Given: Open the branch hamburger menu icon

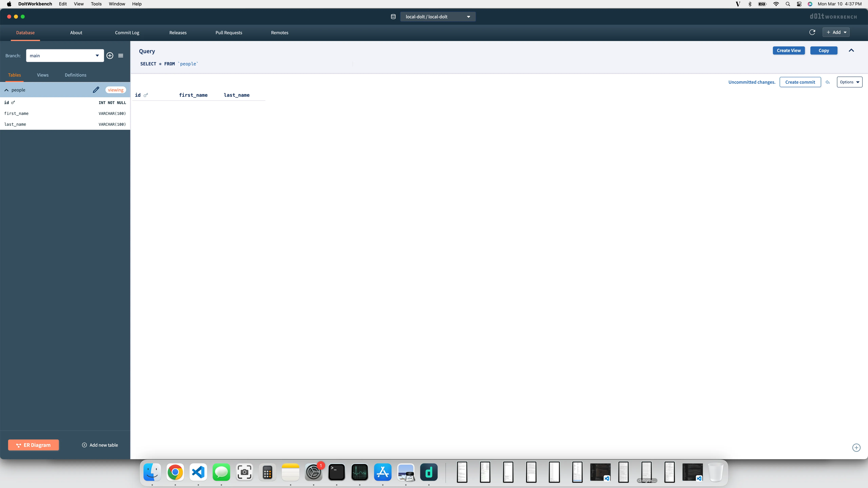Looking at the screenshot, I should [x=121, y=56].
